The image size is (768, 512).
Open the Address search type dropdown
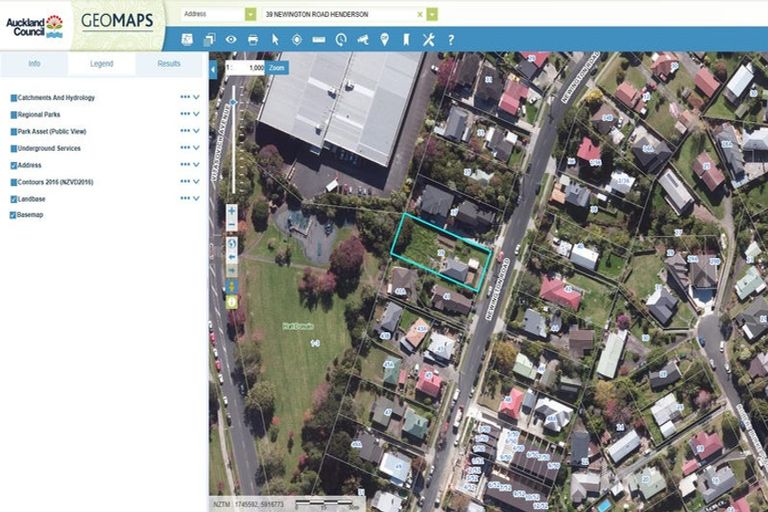point(250,14)
